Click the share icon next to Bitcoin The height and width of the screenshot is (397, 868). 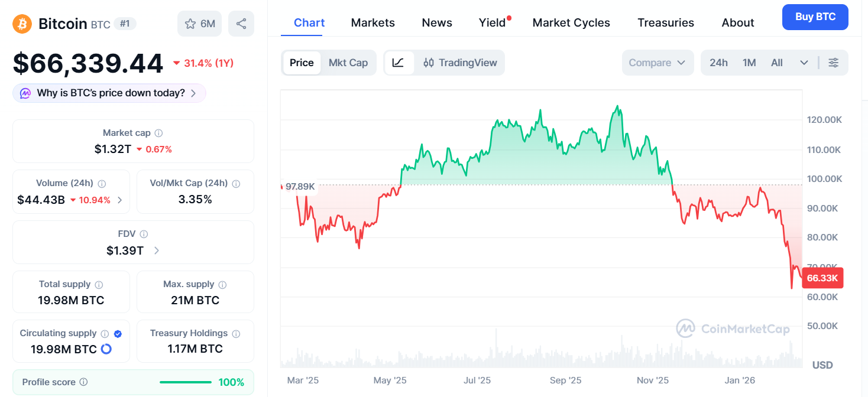click(241, 24)
